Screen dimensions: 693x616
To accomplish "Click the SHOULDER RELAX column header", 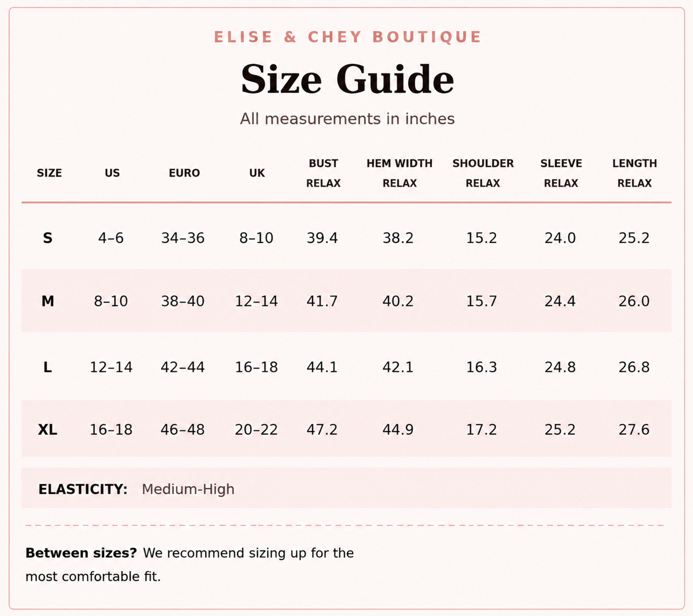I will tap(482, 173).
